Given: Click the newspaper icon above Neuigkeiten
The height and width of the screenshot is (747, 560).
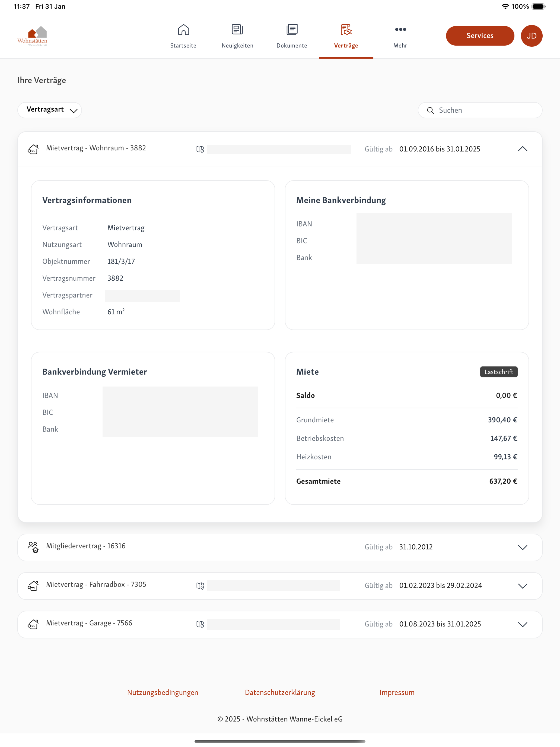Looking at the screenshot, I should click(x=237, y=29).
